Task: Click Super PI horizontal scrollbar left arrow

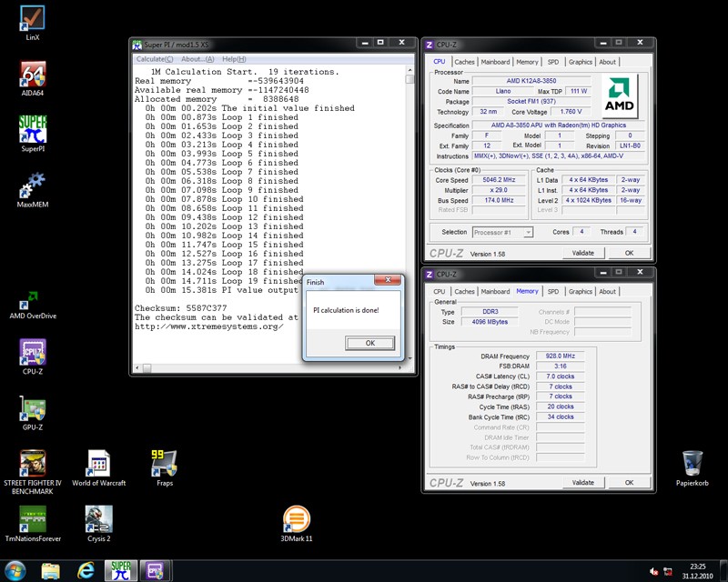Action: 136,368
